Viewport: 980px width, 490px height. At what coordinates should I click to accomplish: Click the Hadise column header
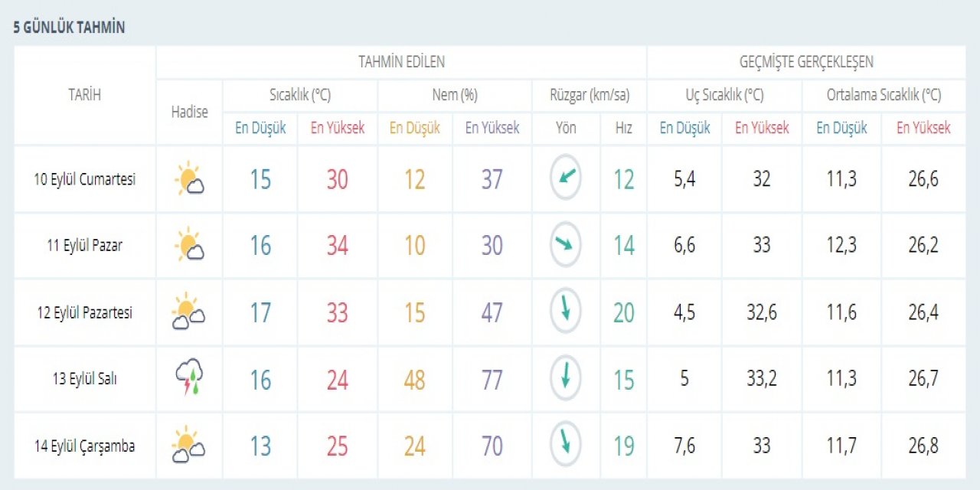click(x=189, y=112)
